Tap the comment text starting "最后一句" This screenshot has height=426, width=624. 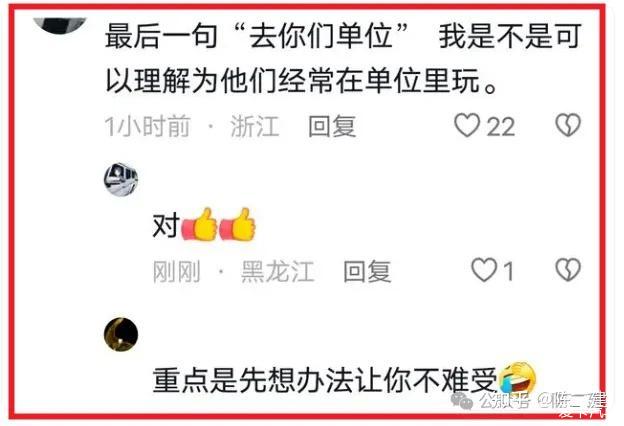(343, 58)
